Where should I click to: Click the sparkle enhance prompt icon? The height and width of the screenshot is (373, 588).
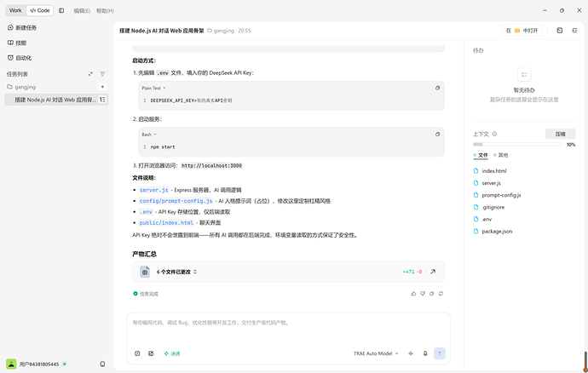click(411, 353)
